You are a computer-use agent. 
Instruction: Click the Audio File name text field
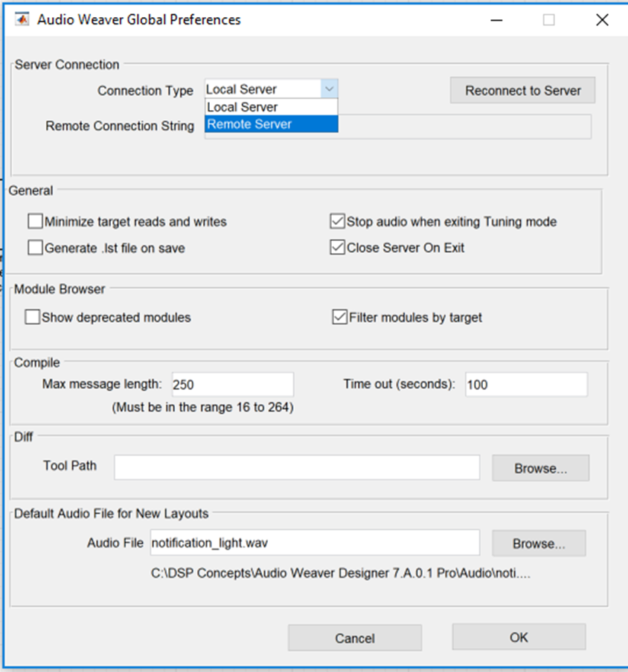(x=314, y=543)
